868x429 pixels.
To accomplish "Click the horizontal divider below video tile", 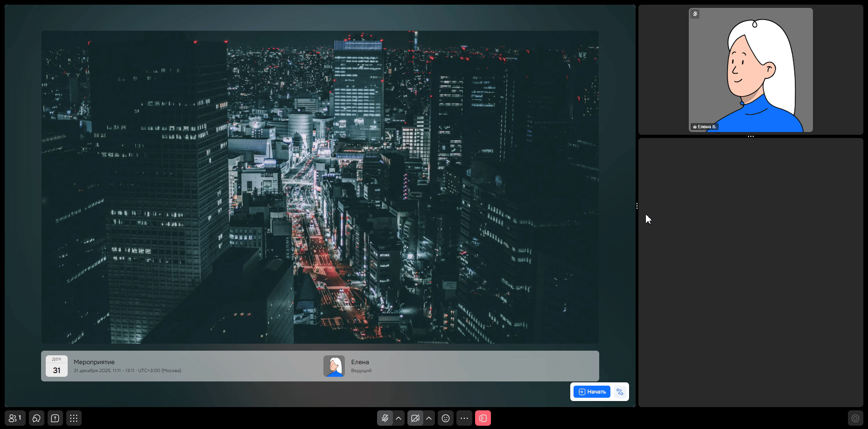I will click(x=750, y=137).
